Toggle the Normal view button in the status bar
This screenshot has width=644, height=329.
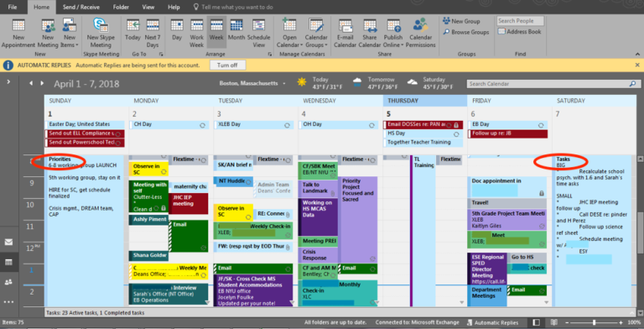[x=537, y=322]
